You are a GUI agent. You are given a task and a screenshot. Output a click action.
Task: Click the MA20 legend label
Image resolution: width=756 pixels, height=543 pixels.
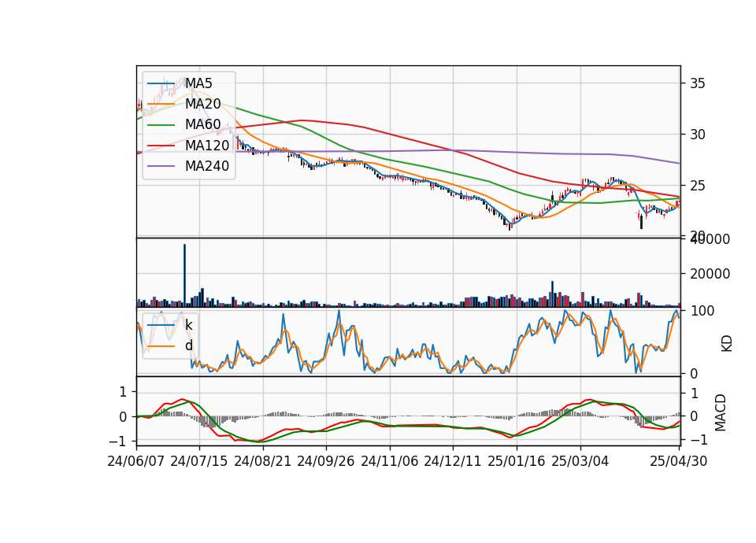click(202, 104)
